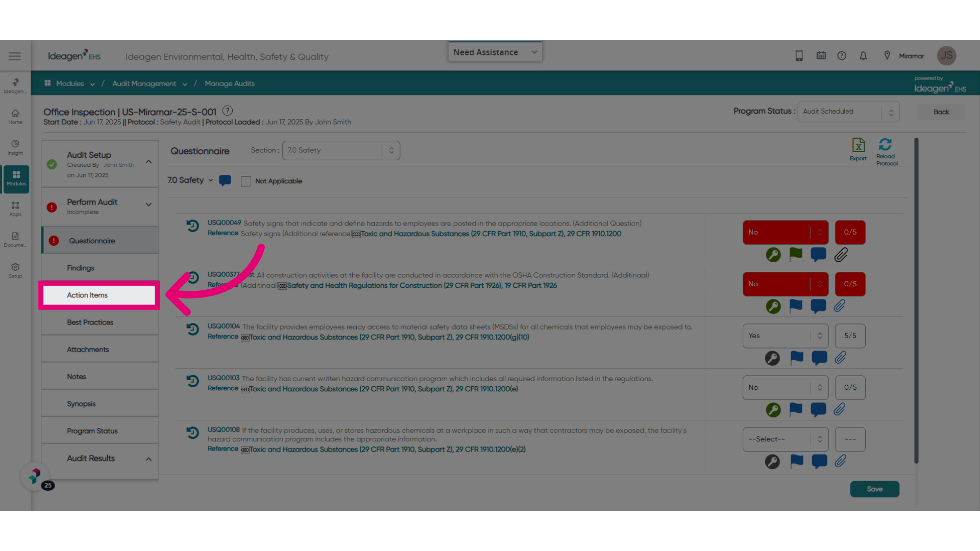
Task: Select Action Items in the side menu
Action: pyautogui.click(x=99, y=295)
